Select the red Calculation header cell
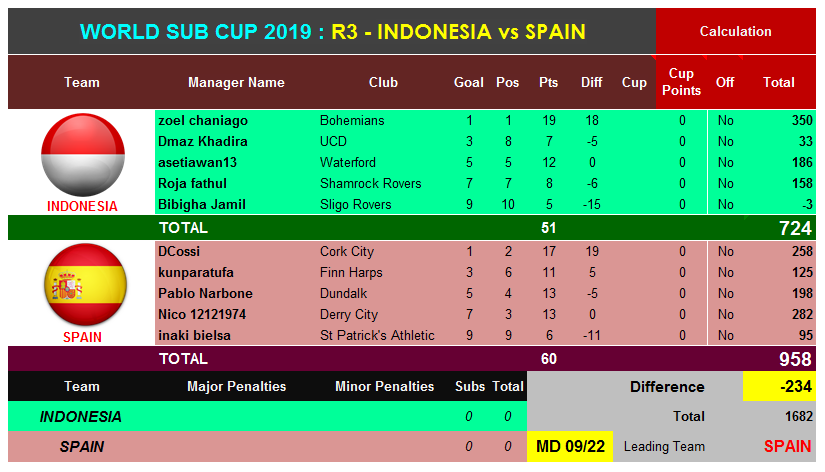 [735, 32]
